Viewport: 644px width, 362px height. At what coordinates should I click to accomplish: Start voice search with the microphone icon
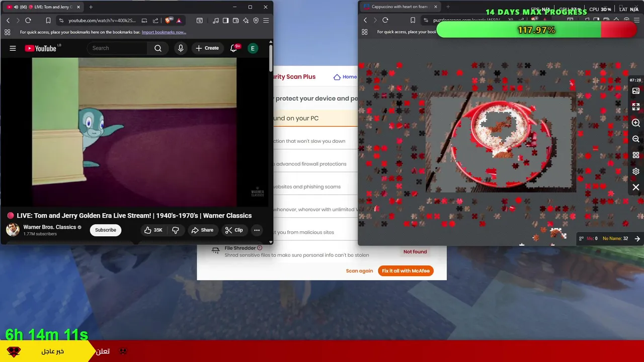point(181,48)
